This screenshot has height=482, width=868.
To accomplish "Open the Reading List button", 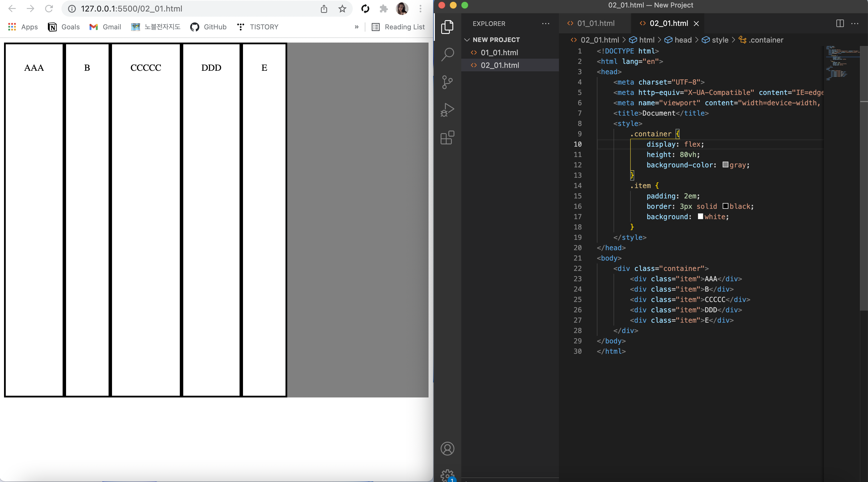I will coord(398,27).
